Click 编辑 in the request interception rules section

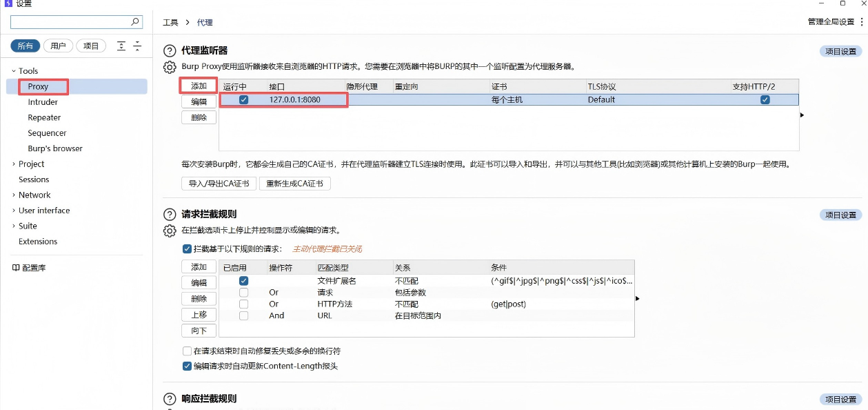[199, 283]
